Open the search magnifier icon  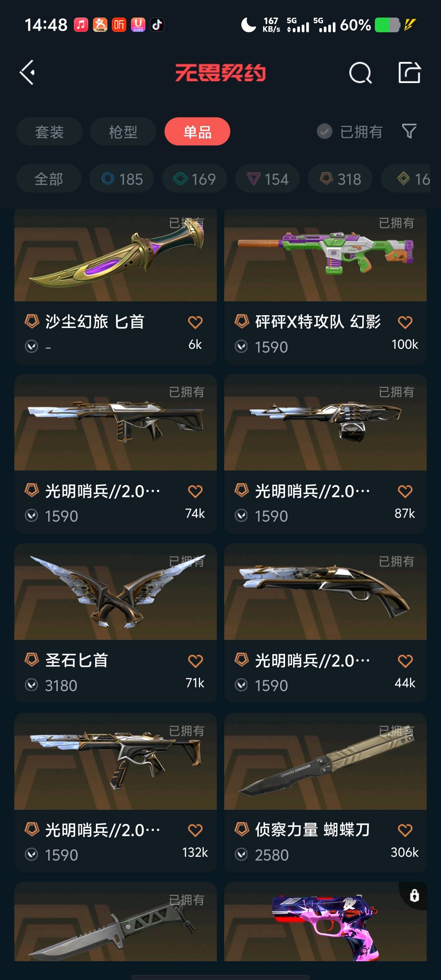(361, 73)
